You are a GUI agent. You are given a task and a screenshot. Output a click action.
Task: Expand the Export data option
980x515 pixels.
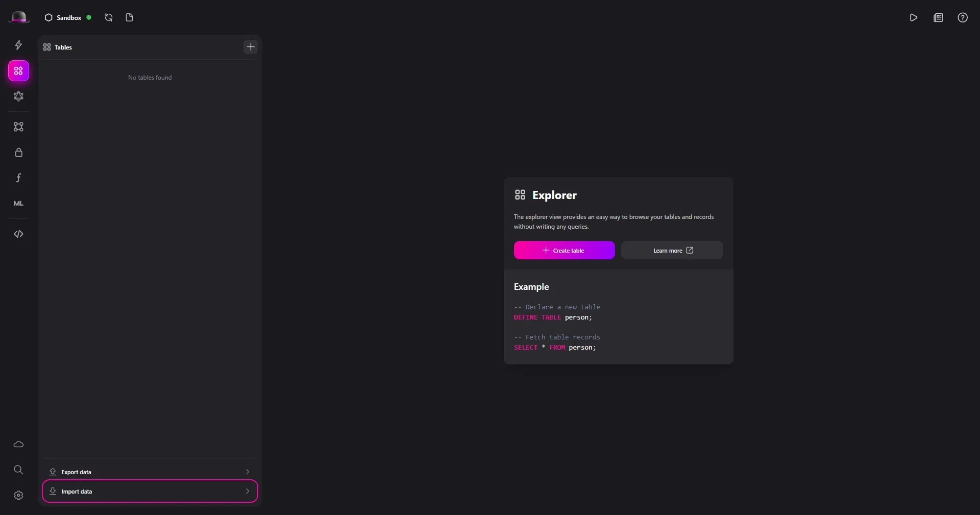tap(150, 472)
